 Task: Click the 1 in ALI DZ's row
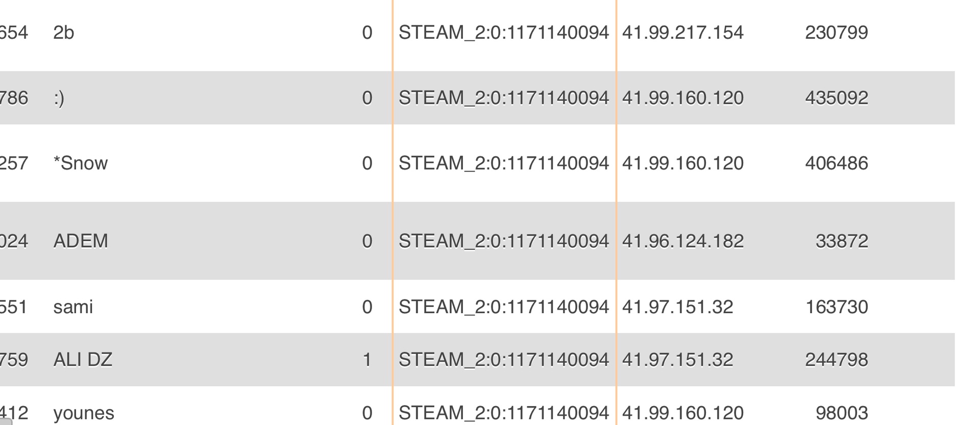pyautogui.click(x=367, y=360)
